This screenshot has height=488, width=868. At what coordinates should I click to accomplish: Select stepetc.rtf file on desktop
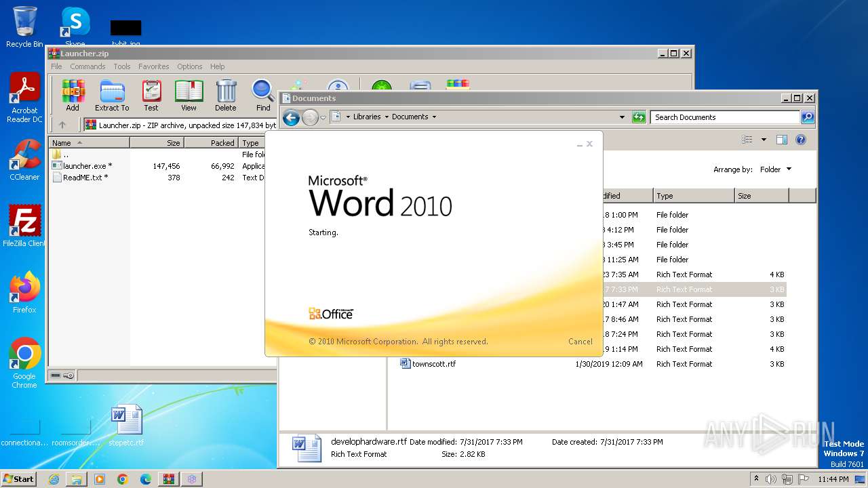coord(127,426)
